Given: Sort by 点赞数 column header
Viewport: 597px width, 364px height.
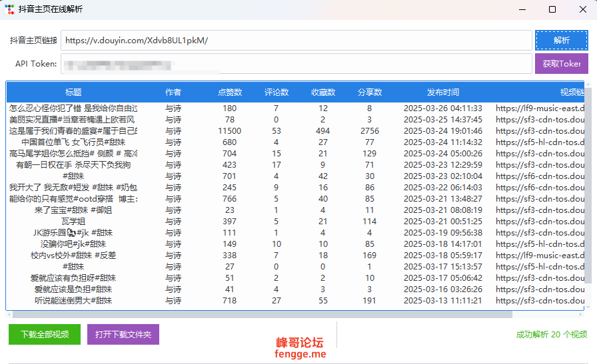Looking at the screenshot, I should pyautogui.click(x=230, y=92).
